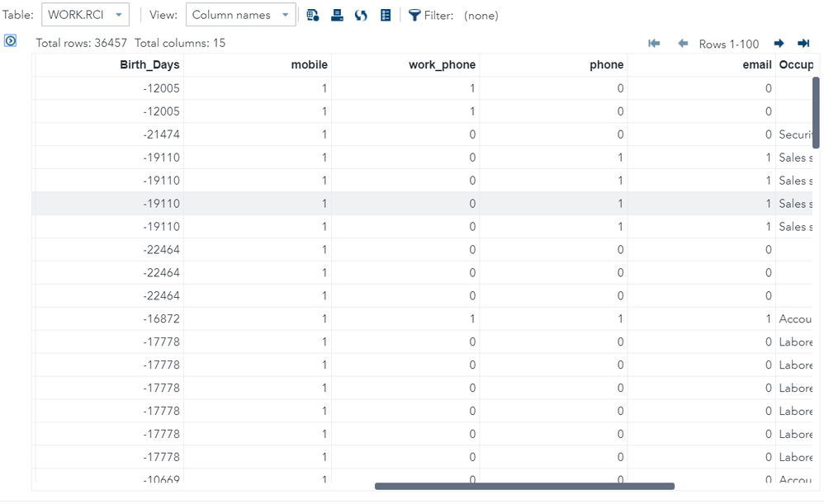Viewport: 824px width, 504px height.
Task: Expand the column list side panel
Action: (11, 40)
